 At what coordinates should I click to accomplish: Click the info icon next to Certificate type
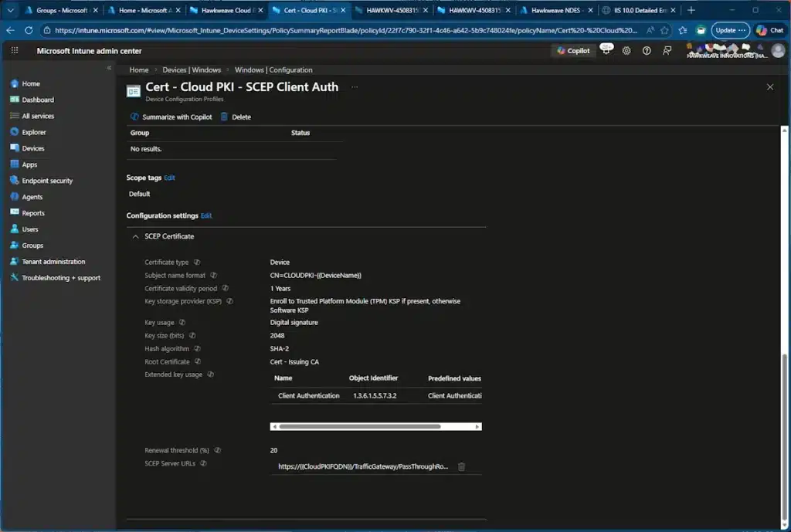tap(197, 263)
